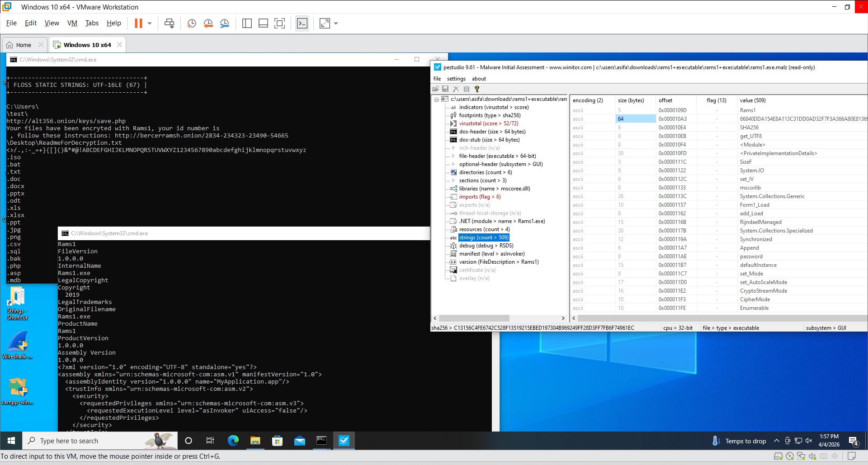
Task: Click the pestudio tree horizontal scrollbar
Action: click(x=474, y=318)
